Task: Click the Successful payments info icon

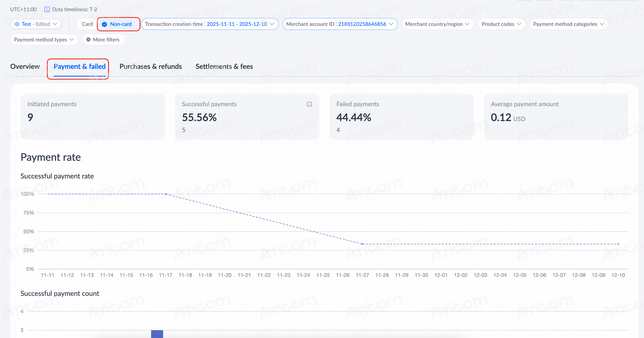Action: (x=309, y=104)
